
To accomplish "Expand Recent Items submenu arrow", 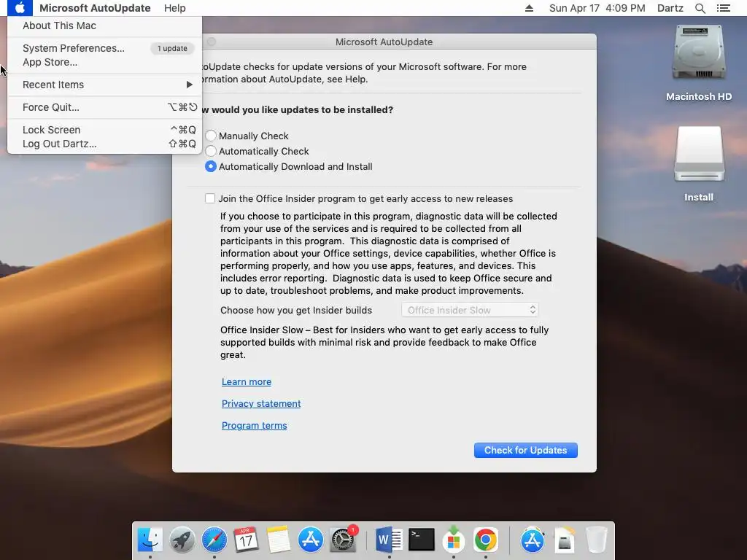I will 189,85.
